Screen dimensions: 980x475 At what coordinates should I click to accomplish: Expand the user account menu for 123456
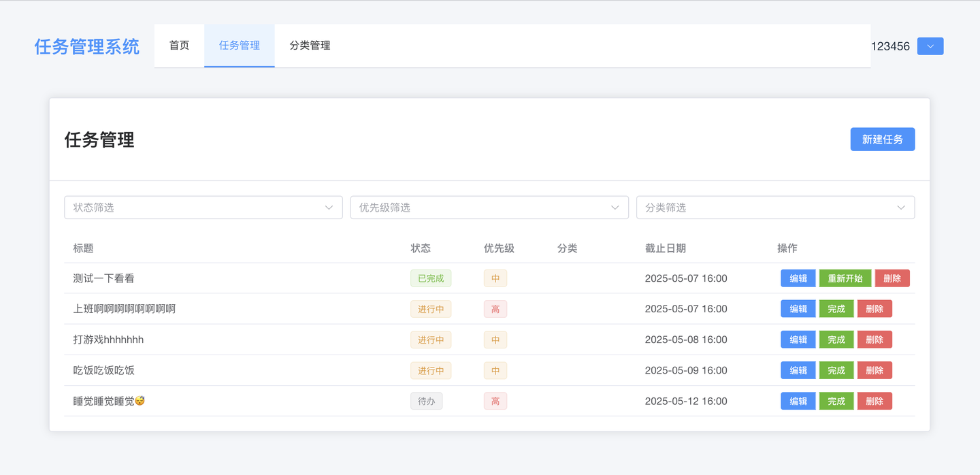pos(930,46)
